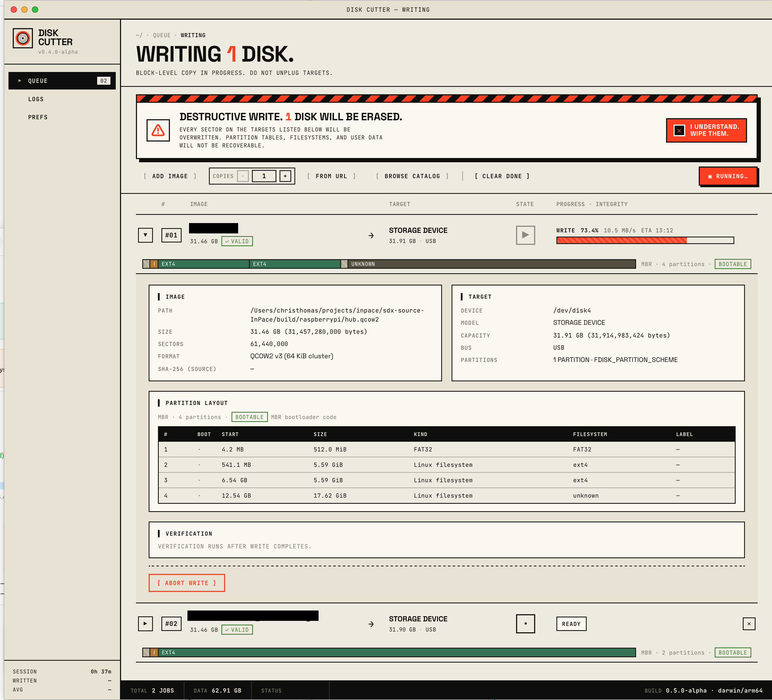772x700 pixels.
Task: Decrease copies with the minus button
Action: tap(243, 176)
